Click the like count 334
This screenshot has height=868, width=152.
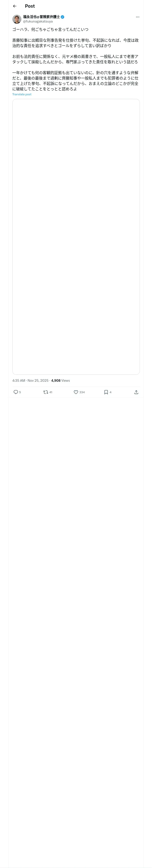click(x=82, y=392)
